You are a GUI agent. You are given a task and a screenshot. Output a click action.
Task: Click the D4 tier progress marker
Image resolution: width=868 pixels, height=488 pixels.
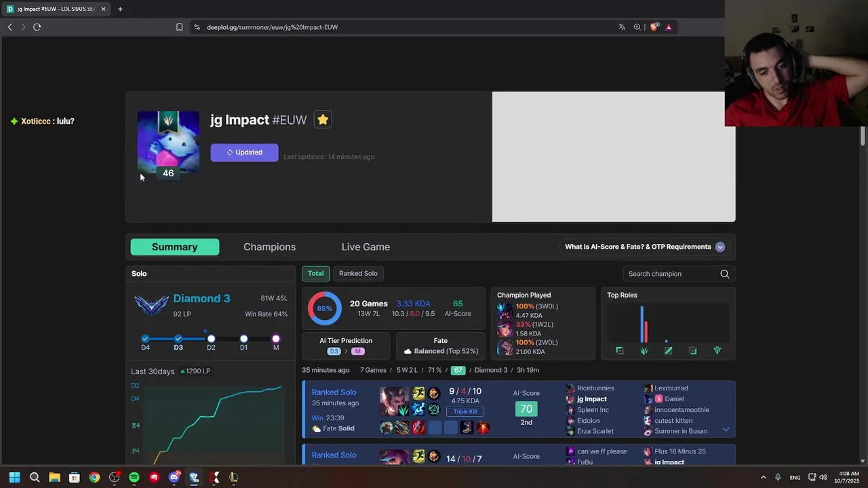coord(145,338)
